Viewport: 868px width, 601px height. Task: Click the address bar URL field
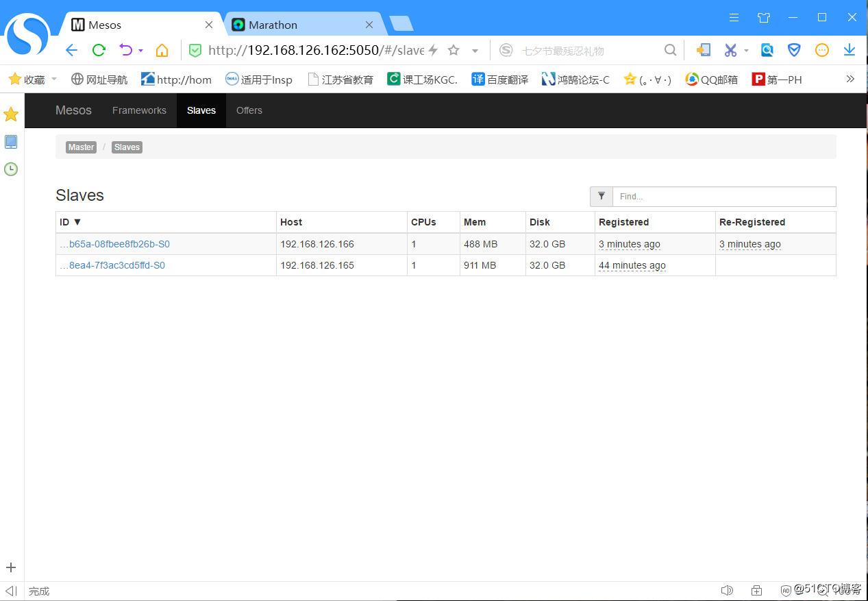(x=316, y=50)
